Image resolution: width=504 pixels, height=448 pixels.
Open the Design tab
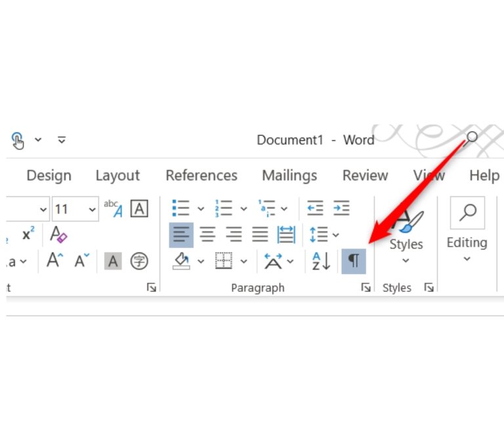coord(49,176)
